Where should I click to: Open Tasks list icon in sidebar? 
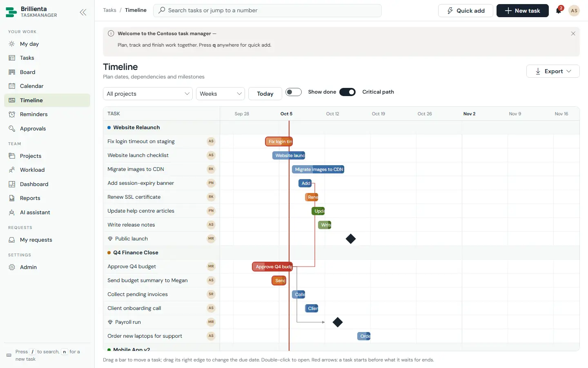tap(12, 58)
